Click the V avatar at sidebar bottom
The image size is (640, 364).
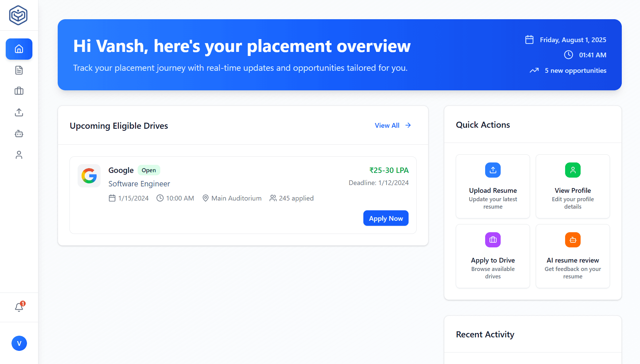(19, 343)
